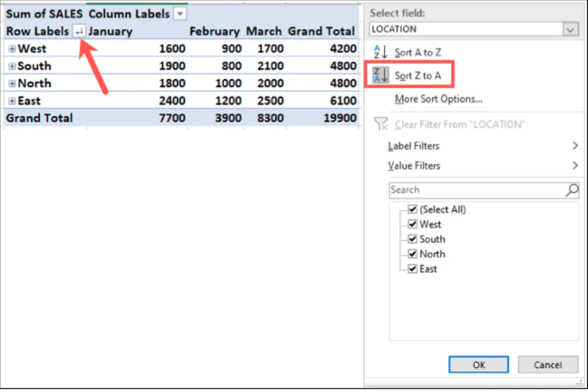Open the Column Labels filter dropdown
The height and width of the screenshot is (392, 588).
click(180, 14)
